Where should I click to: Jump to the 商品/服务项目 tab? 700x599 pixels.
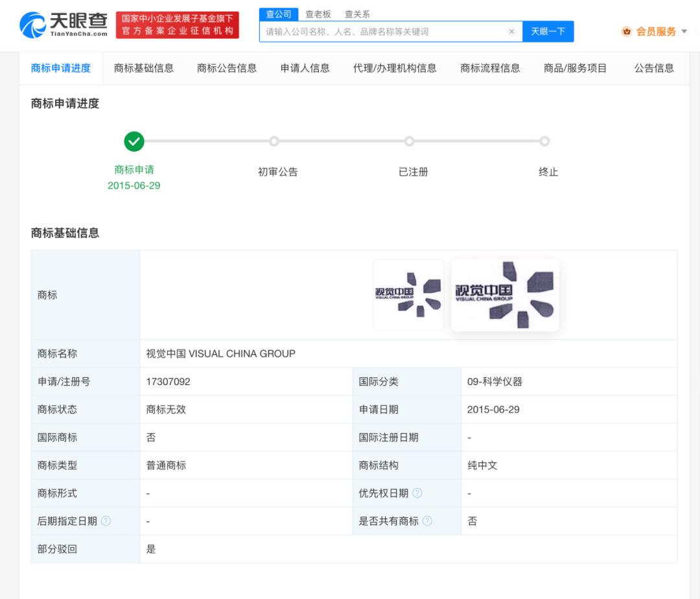coord(575,68)
